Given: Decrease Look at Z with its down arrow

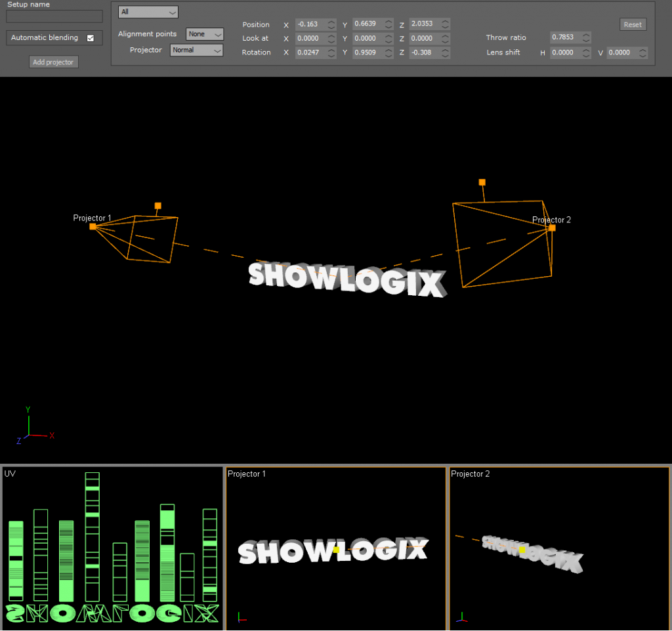Looking at the screenshot, I should (446, 41).
